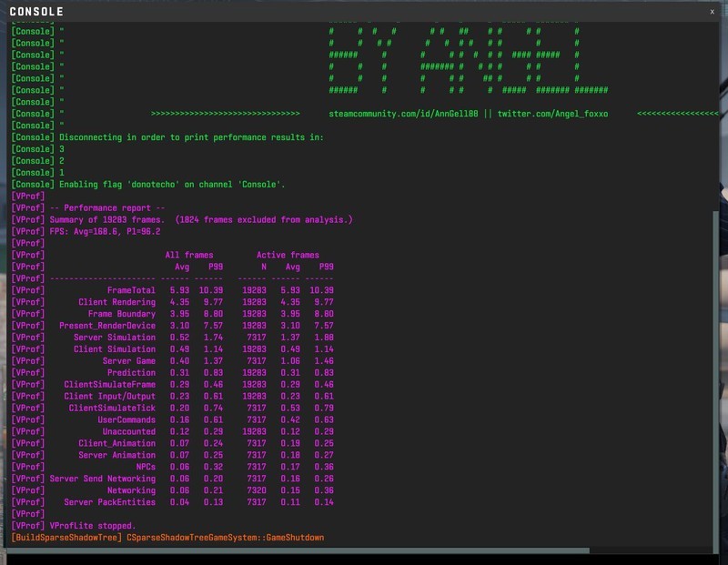Click the 'Active frames' column header

(x=288, y=256)
